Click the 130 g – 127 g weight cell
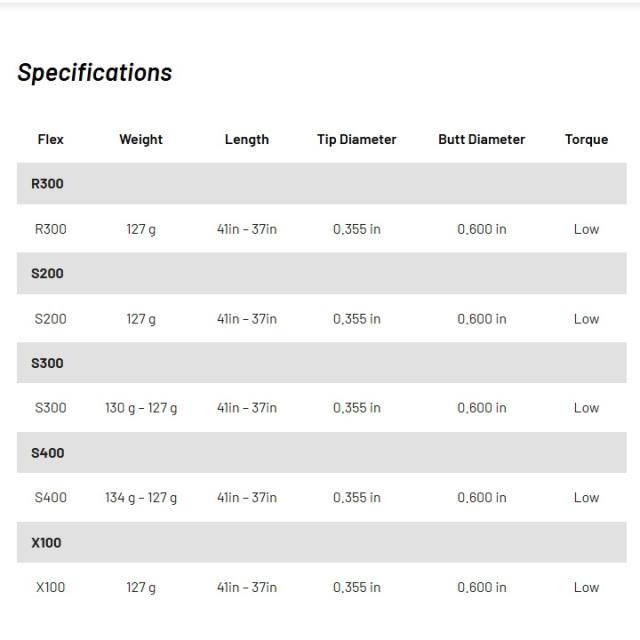 [141, 408]
